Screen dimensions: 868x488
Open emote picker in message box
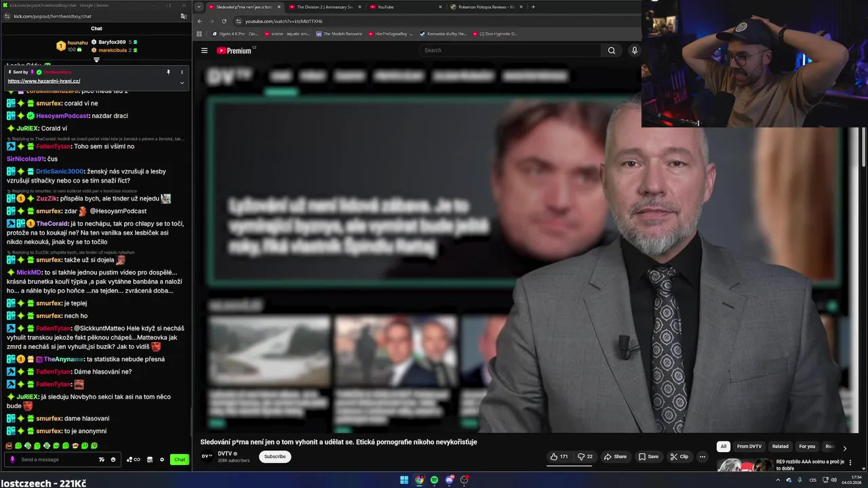113,460
